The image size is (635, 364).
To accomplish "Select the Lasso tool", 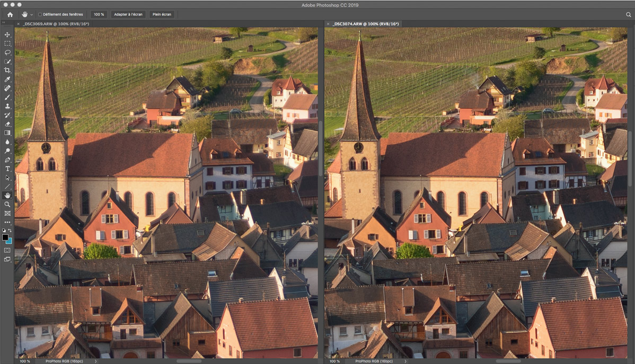I will pyautogui.click(x=7, y=52).
